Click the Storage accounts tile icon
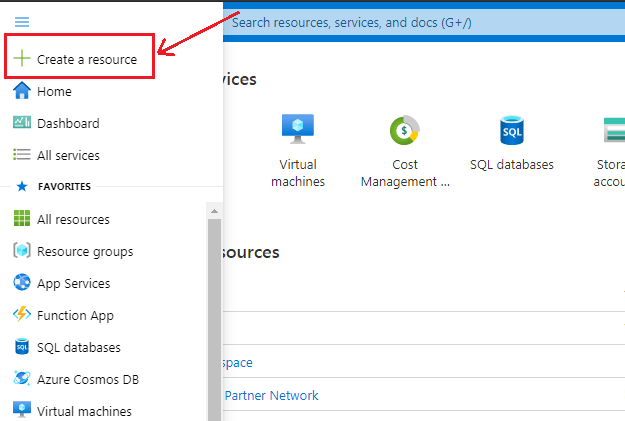The height and width of the screenshot is (421, 625). coord(614,130)
